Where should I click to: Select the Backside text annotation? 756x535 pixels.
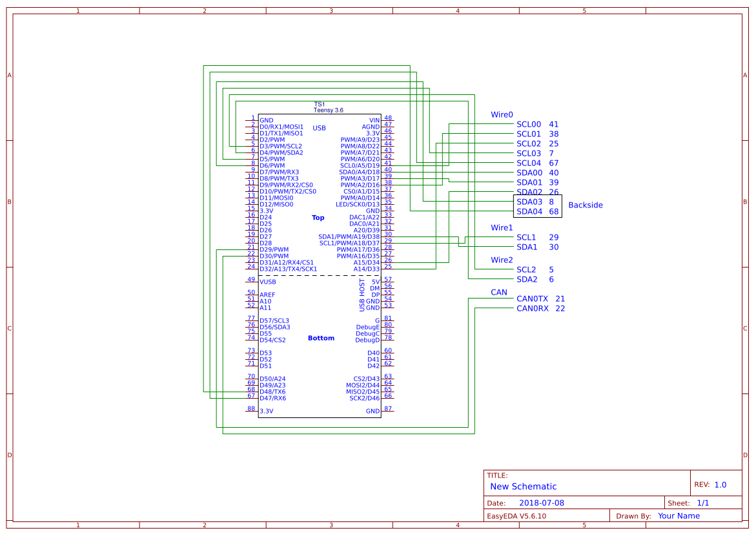[x=585, y=205]
